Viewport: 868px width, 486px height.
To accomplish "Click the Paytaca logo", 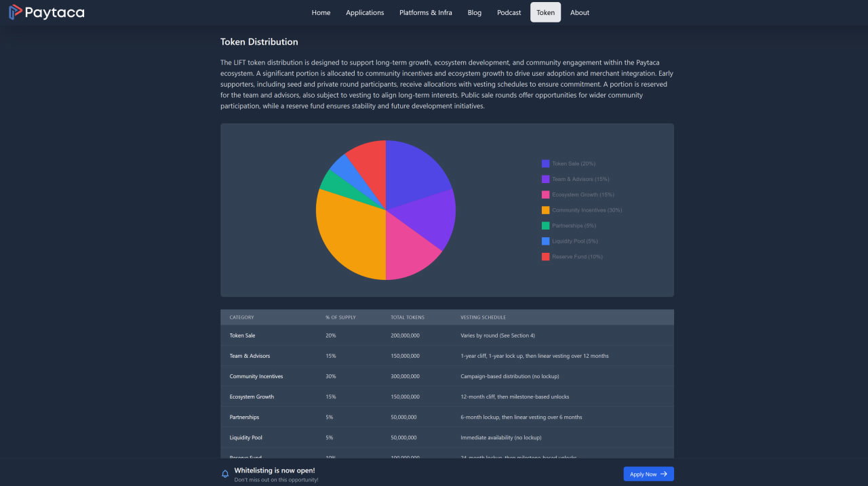I will (x=47, y=12).
